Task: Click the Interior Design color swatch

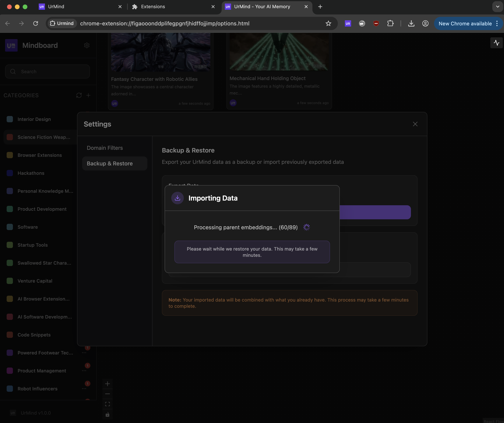Action: pos(10,119)
